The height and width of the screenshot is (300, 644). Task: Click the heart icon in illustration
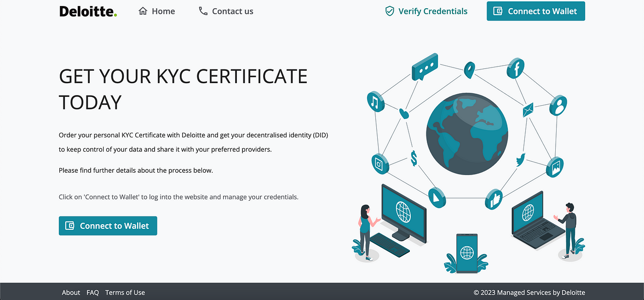[x=404, y=113]
